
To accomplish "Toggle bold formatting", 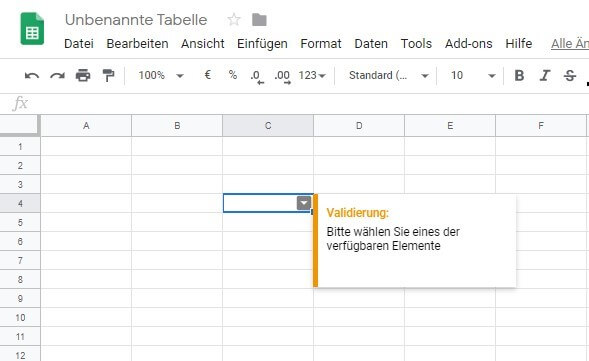I will (519, 76).
